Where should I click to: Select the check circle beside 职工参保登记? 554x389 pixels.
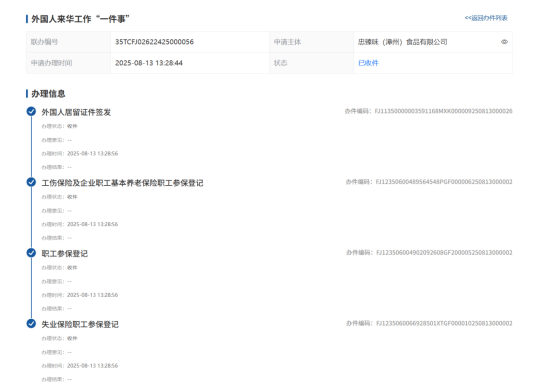[x=31, y=253]
